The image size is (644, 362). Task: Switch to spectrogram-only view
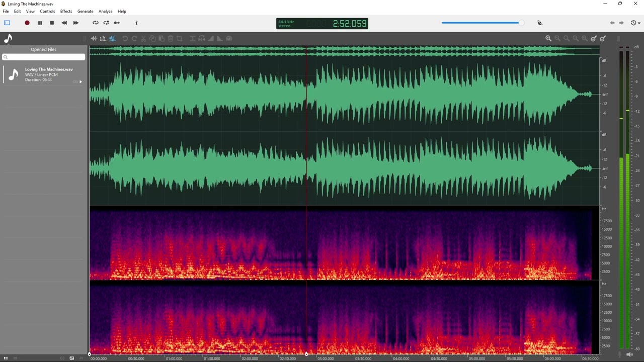(103, 38)
